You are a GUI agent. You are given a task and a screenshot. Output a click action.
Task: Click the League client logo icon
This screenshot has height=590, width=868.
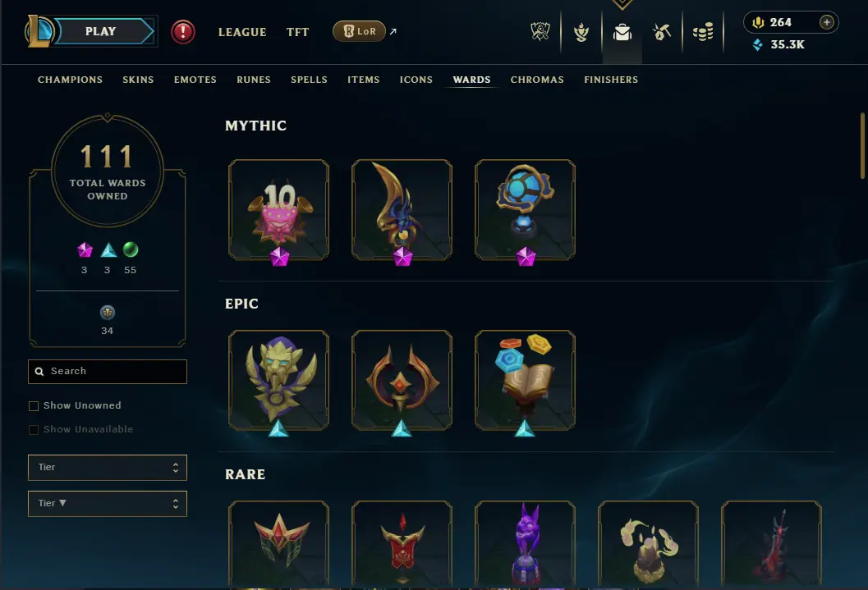[39, 31]
